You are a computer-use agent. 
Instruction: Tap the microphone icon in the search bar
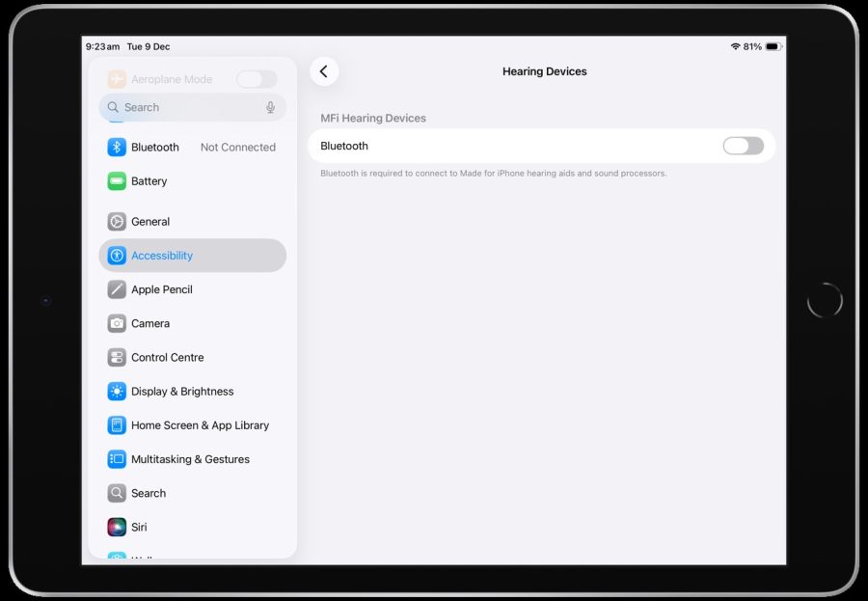point(272,107)
